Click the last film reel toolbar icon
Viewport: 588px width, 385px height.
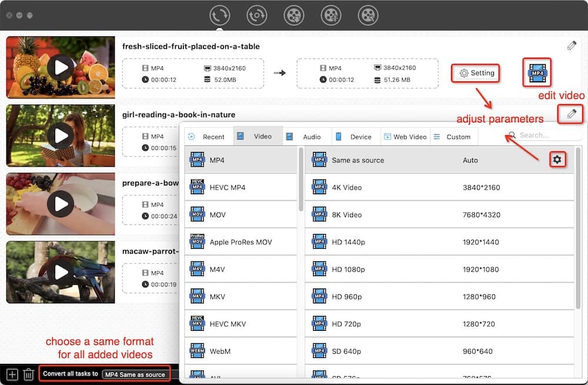(368, 15)
